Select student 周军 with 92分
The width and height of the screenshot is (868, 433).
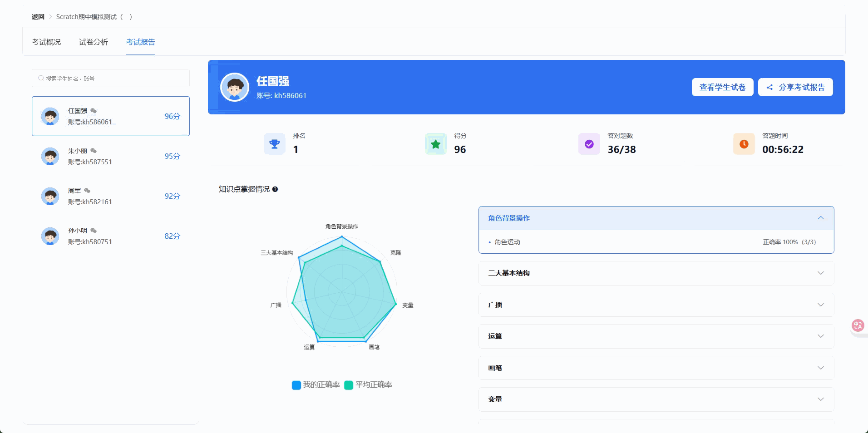(x=111, y=196)
